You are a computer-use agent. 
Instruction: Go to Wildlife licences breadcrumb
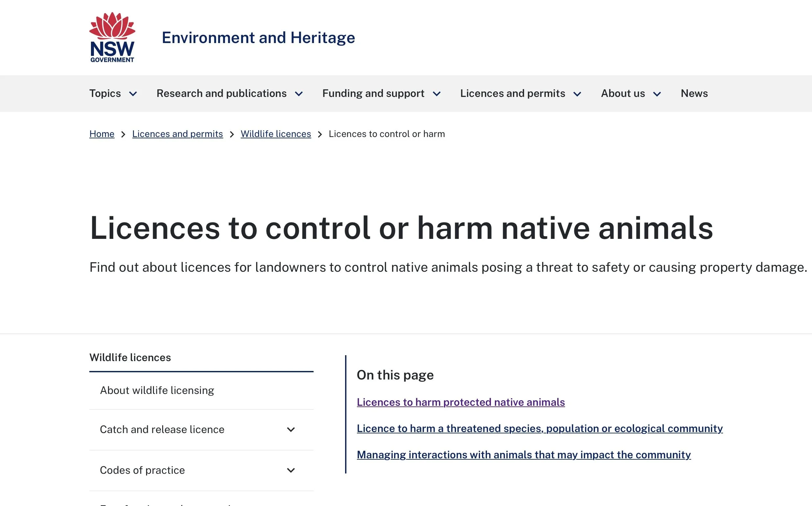coord(275,134)
